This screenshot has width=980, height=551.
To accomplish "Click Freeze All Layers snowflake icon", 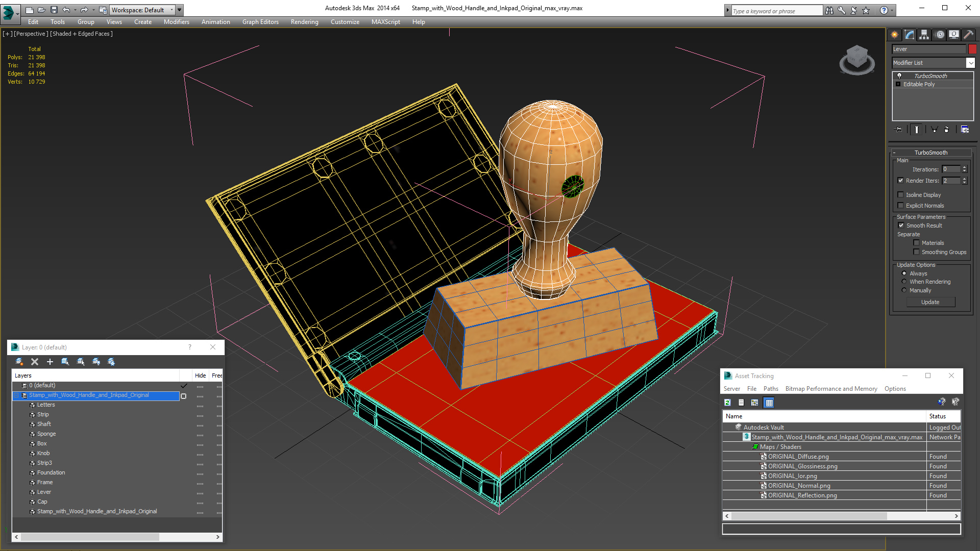I will pyautogui.click(x=111, y=362).
